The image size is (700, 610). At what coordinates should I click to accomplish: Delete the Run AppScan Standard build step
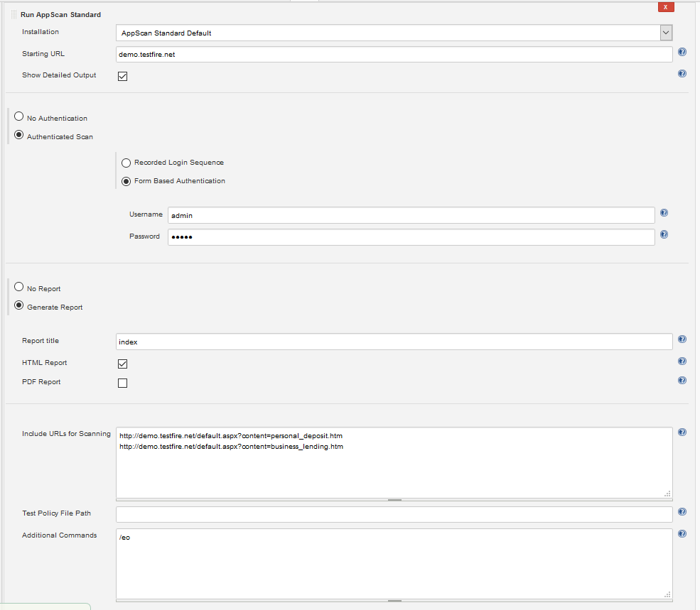click(x=666, y=7)
